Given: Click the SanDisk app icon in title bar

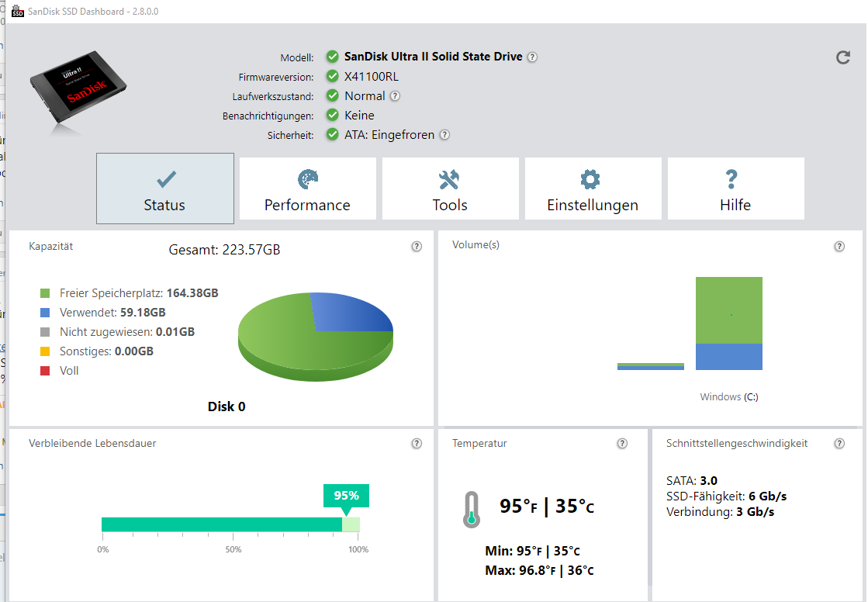Looking at the screenshot, I should click(18, 11).
